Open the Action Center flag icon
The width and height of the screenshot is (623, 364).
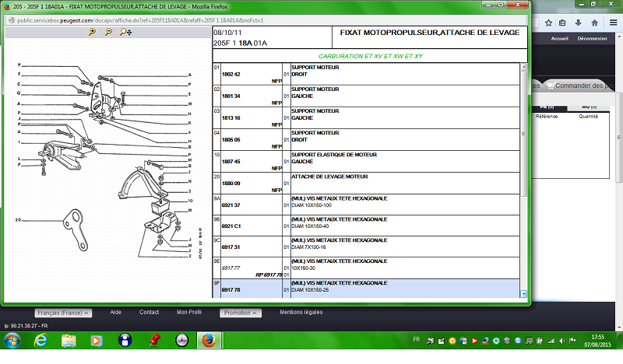572,341
